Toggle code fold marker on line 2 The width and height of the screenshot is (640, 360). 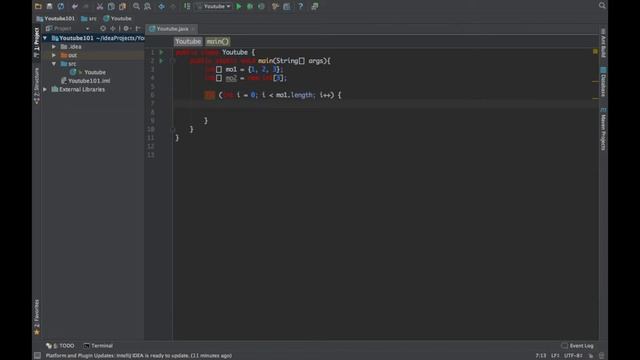[173, 61]
